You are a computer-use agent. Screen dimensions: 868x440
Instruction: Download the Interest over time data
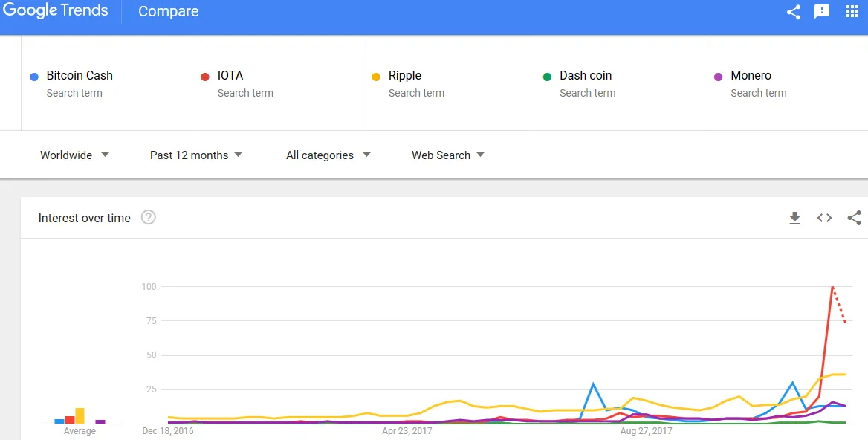pyautogui.click(x=795, y=218)
